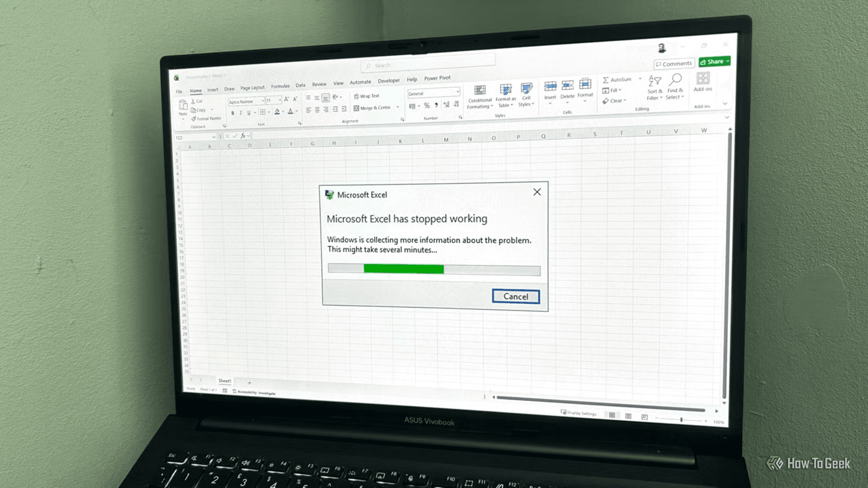This screenshot has height=488, width=868.
Task: Open Sort & Filter menu
Action: pyautogui.click(x=655, y=88)
